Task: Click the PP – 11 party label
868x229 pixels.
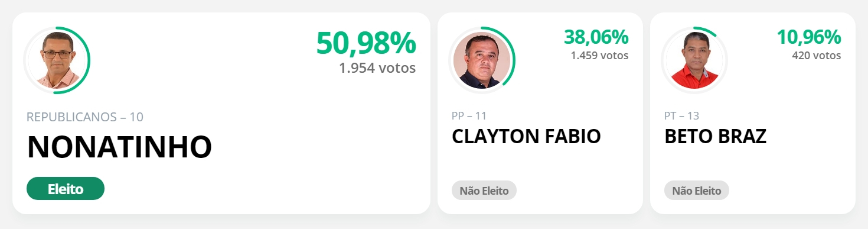Action: click(469, 115)
